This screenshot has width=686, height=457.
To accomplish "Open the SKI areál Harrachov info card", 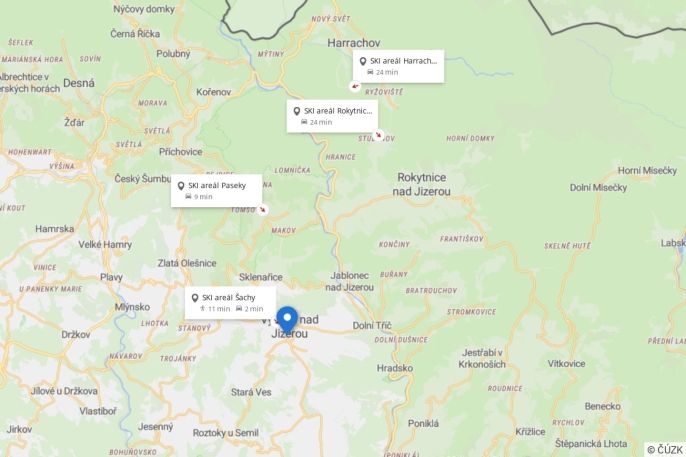I will click(399, 66).
